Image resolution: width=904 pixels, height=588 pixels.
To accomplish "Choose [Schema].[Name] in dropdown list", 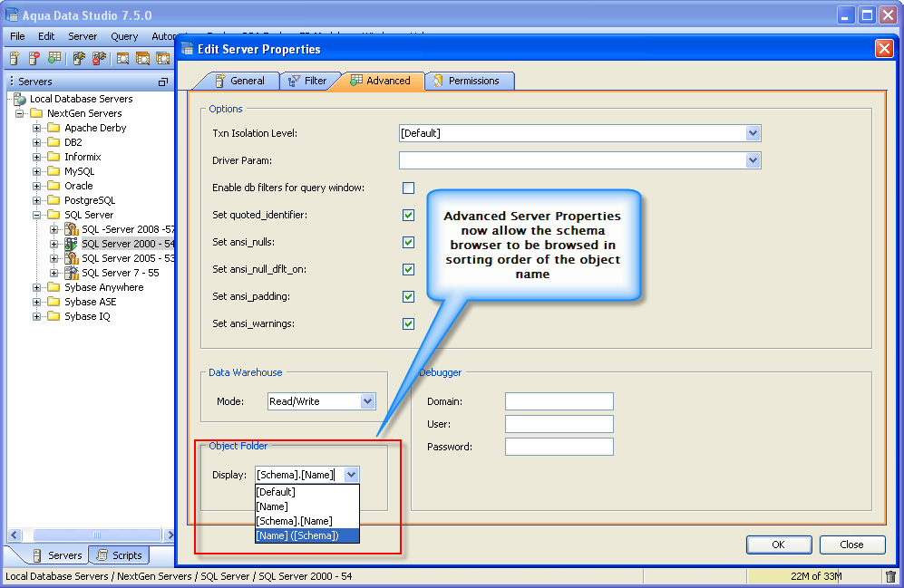I will tap(307, 521).
